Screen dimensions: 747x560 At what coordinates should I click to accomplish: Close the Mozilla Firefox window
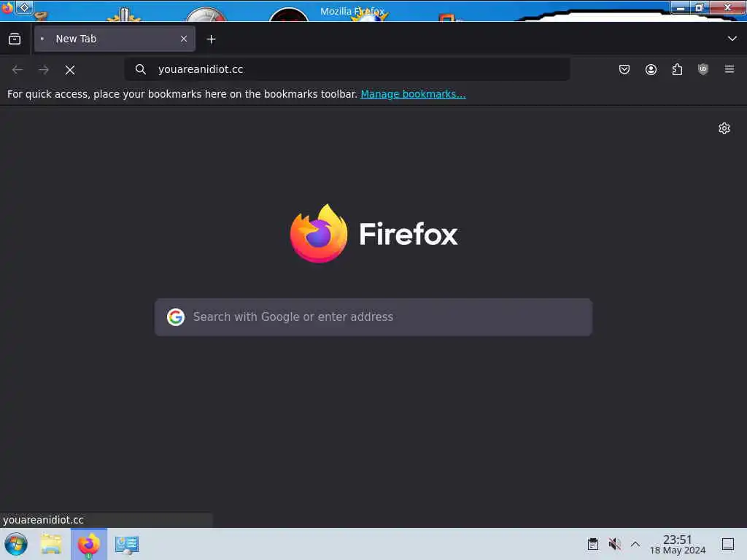(727, 7)
